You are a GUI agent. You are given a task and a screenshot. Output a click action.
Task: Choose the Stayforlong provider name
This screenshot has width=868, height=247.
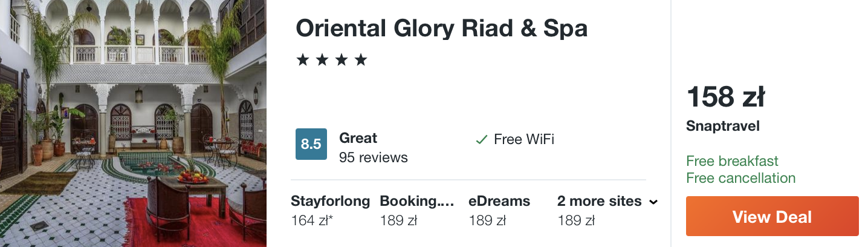click(330, 202)
